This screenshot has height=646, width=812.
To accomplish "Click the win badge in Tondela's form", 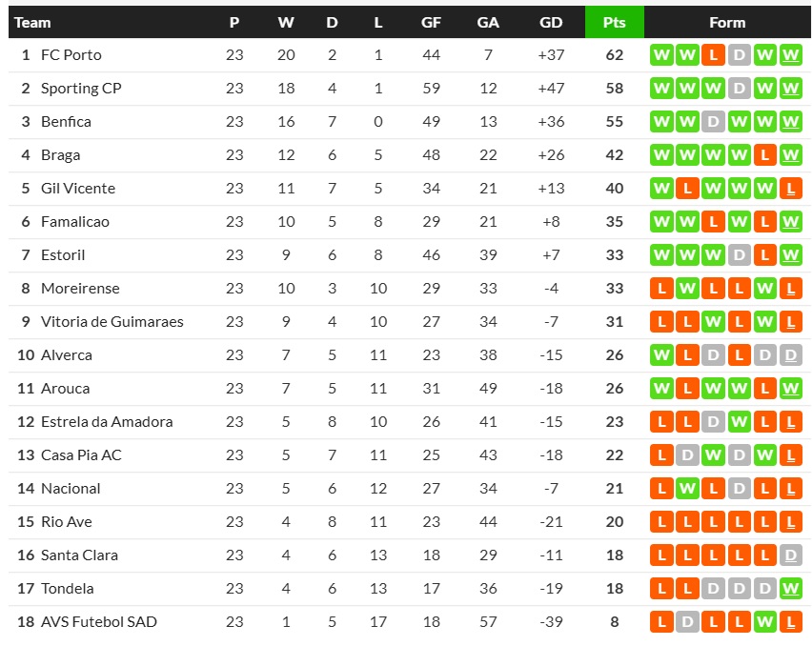I will pos(790,589).
